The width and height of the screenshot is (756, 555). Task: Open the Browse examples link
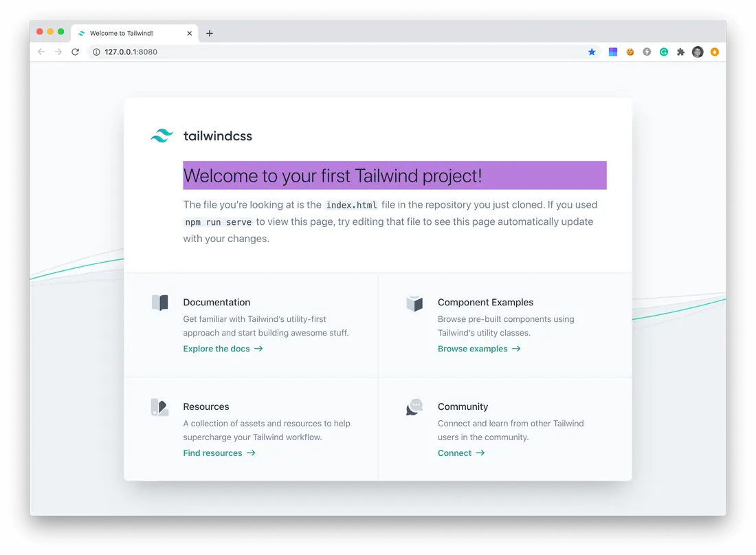pyautogui.click(x=479, y=349)
